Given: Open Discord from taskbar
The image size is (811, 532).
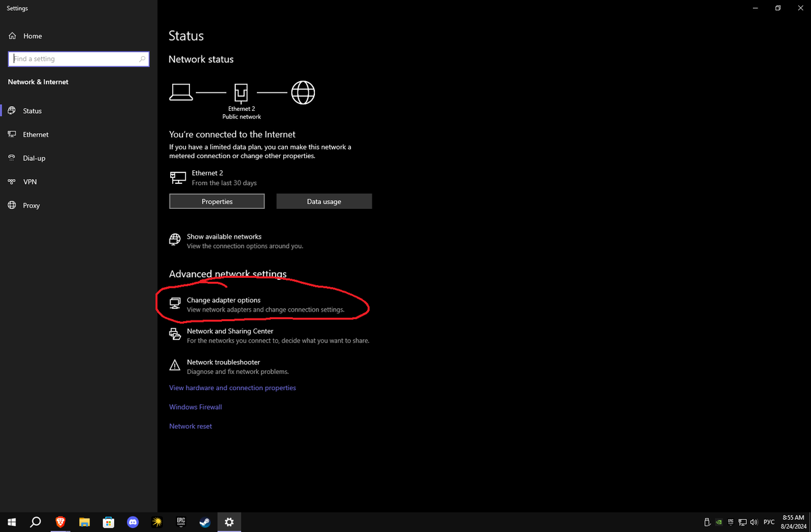Looking at the screenshot, I should [x=132, y=522].
